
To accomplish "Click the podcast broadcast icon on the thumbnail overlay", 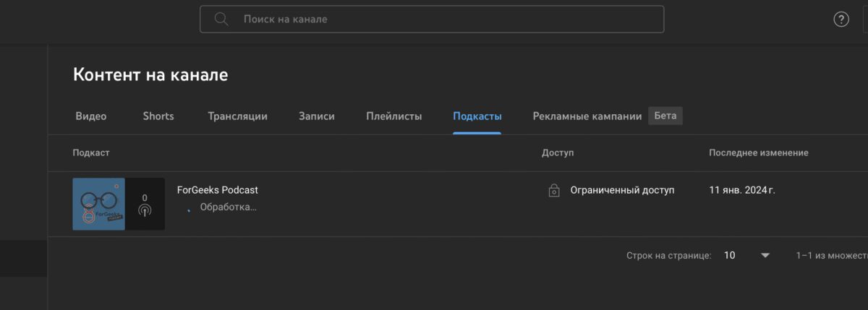I will [145, 211].
